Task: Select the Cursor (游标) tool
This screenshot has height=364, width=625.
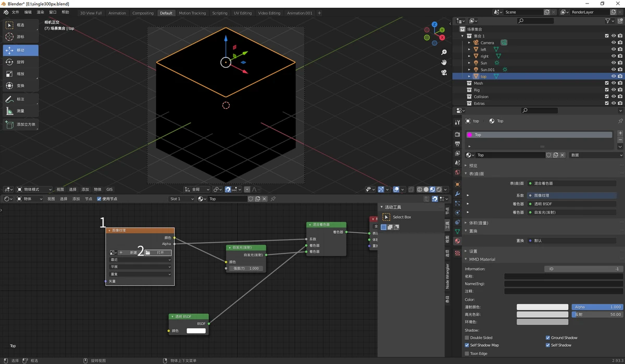Action: [20, 37]
